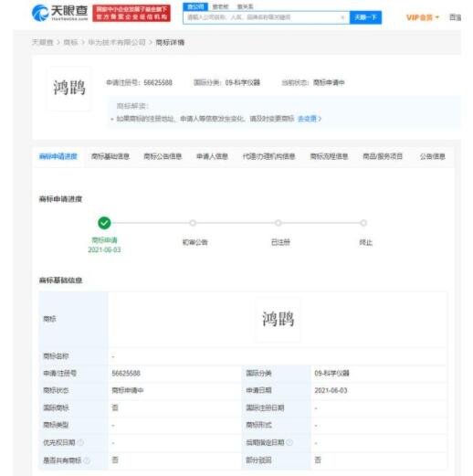Image resolution: width=473 pixels, height=476 pixels.
Task: Open the 鸿鹍 trademark image in info table
Action: point(278,319)
